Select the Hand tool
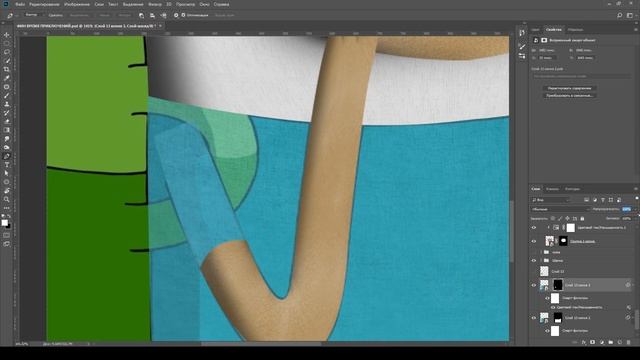This screenshot has height=360, width=640. (7, 191)
